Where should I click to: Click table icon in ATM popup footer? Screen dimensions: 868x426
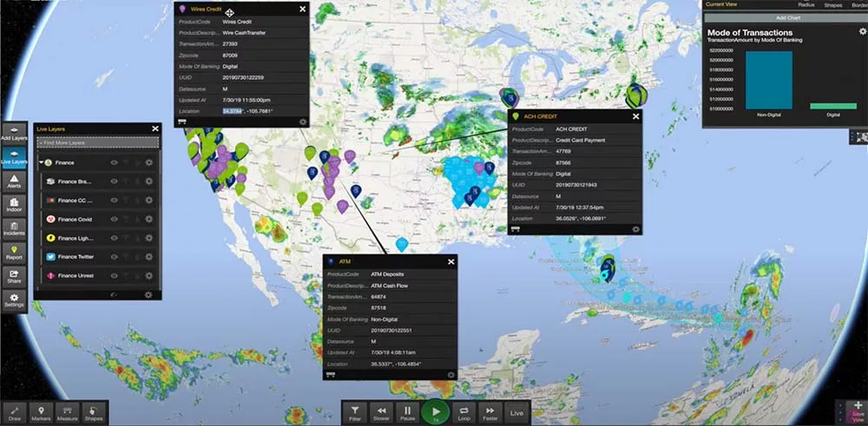(x=331, y=375)
